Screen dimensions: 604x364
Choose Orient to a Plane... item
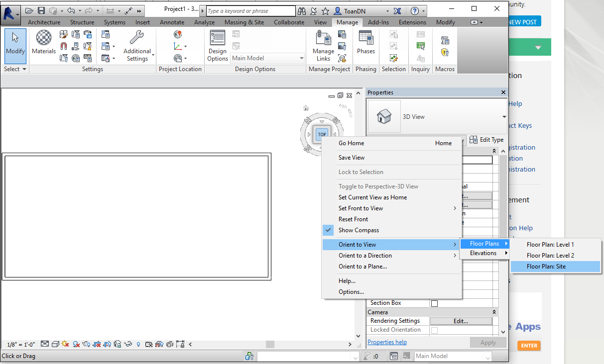pos(392,267)
